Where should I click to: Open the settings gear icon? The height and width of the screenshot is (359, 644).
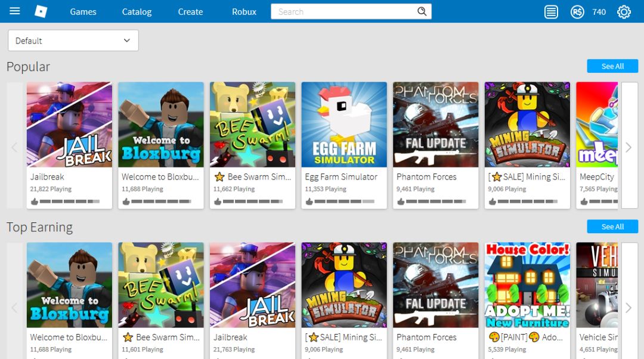(624, 12)
